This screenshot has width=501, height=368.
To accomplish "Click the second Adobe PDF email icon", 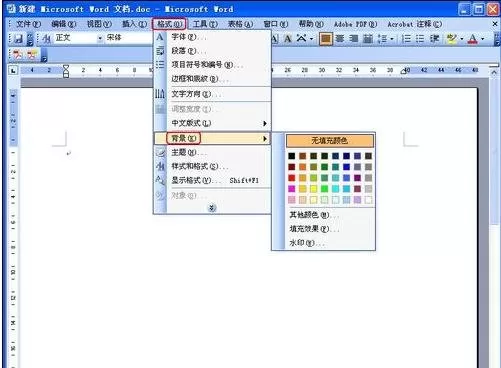I will pos(32,55).
